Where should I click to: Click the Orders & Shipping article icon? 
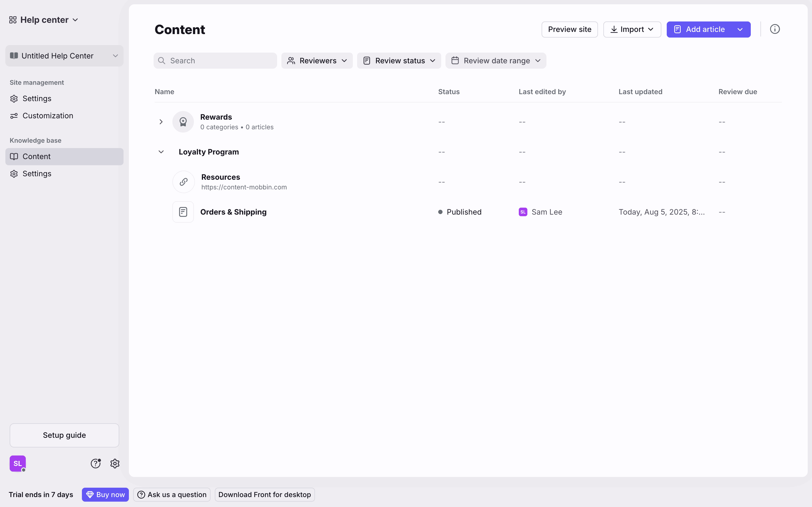pyautogui.click(x=183, y=212)
